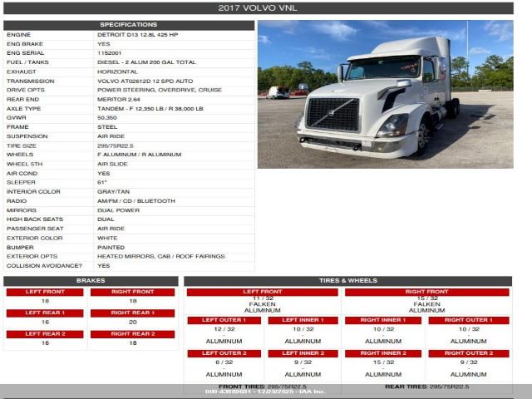Click the REAR TIRES size text at bottom

pyautogui.click(x=427, y=386)
